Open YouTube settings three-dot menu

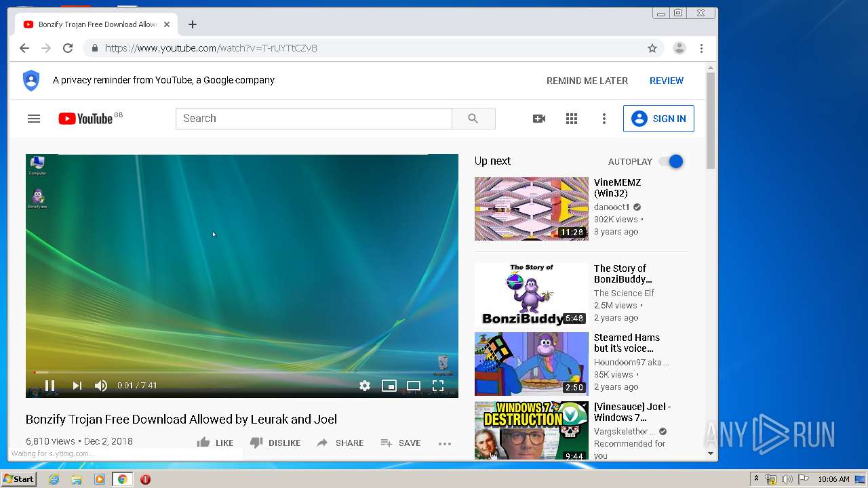tap(604, 119)
